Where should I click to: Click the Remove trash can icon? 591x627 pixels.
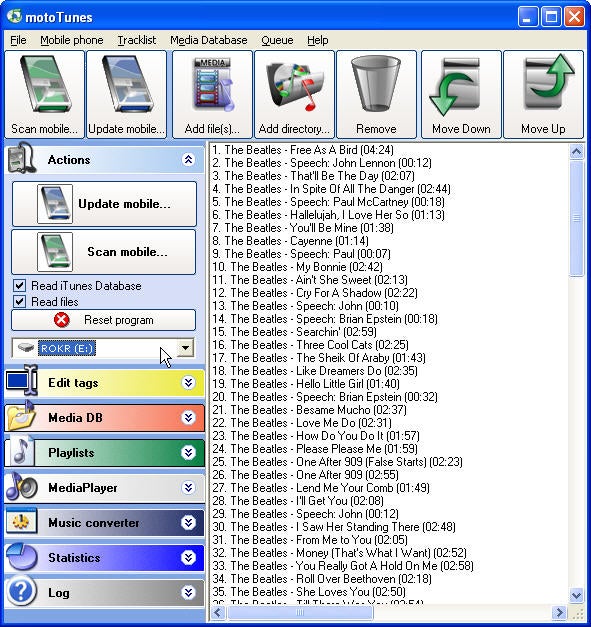[x=376, y=84]
